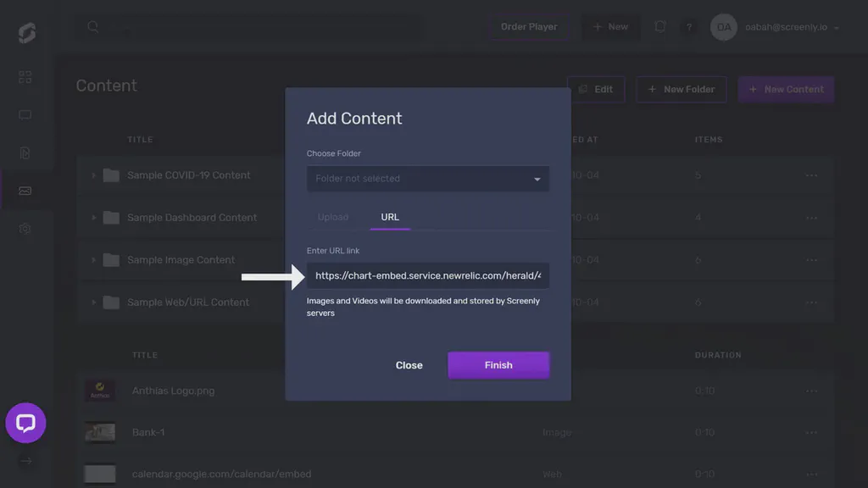The width and height of the screenshot is (868, 488).
Task: Open the live chat bubble in the corner
Action: [x=25, y=423]
